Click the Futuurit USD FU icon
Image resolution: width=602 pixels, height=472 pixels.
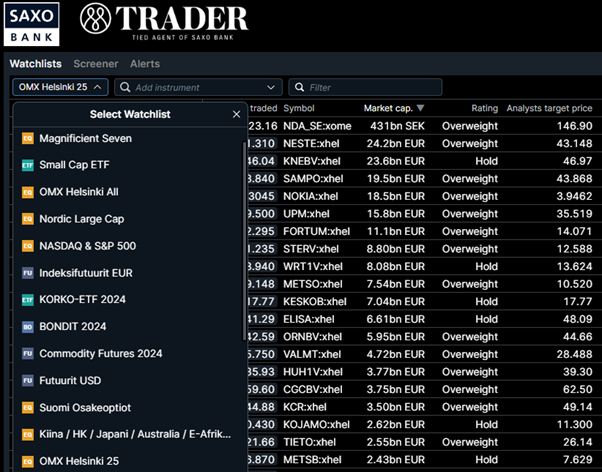(x=28, y=381)
